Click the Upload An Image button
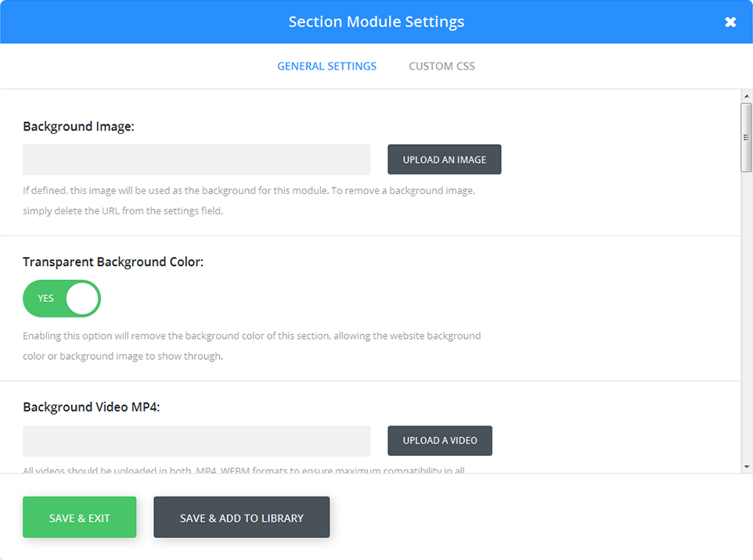This screenshot has height=560, width=753. 444,159
